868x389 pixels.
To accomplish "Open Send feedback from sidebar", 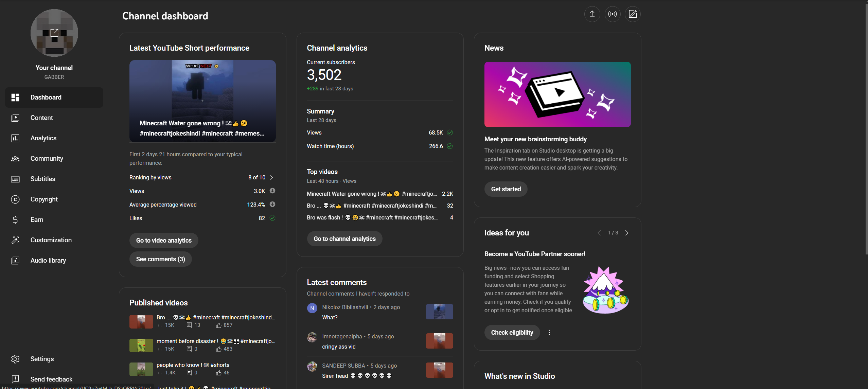I will pyautogui.click(x=54, y=379).
